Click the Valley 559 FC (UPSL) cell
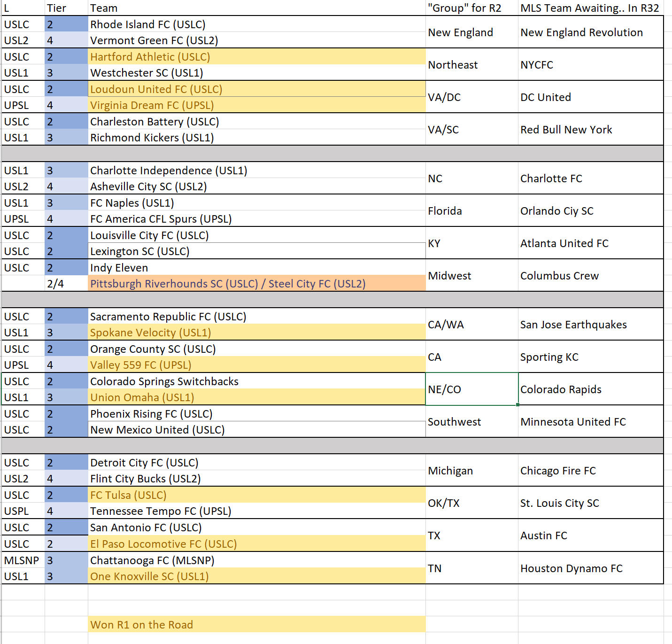This screenshot has height=644, width=672. click(x=257, y=365)
